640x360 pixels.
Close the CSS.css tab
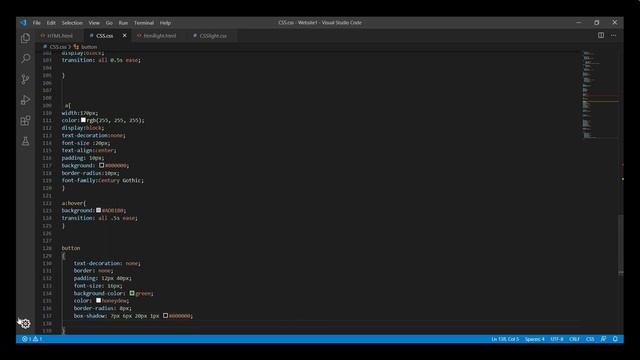click(124, 36)
